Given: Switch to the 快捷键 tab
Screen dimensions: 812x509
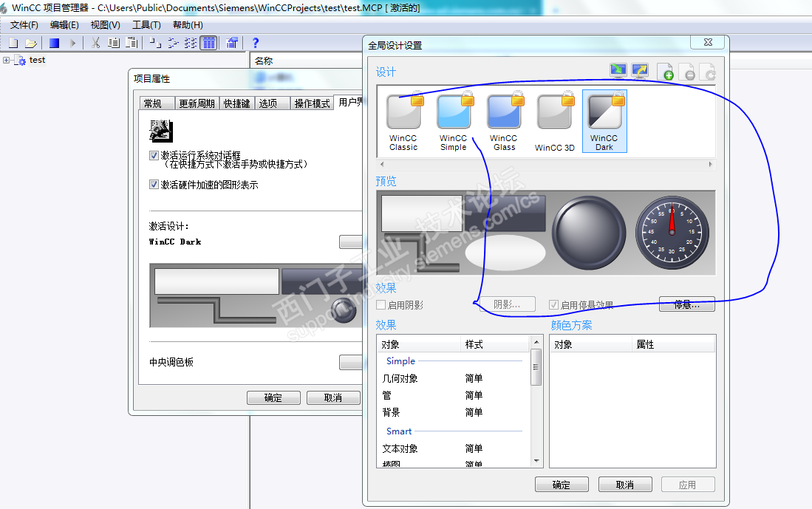Looking at the screenshot, I should (x=236, y=103).
